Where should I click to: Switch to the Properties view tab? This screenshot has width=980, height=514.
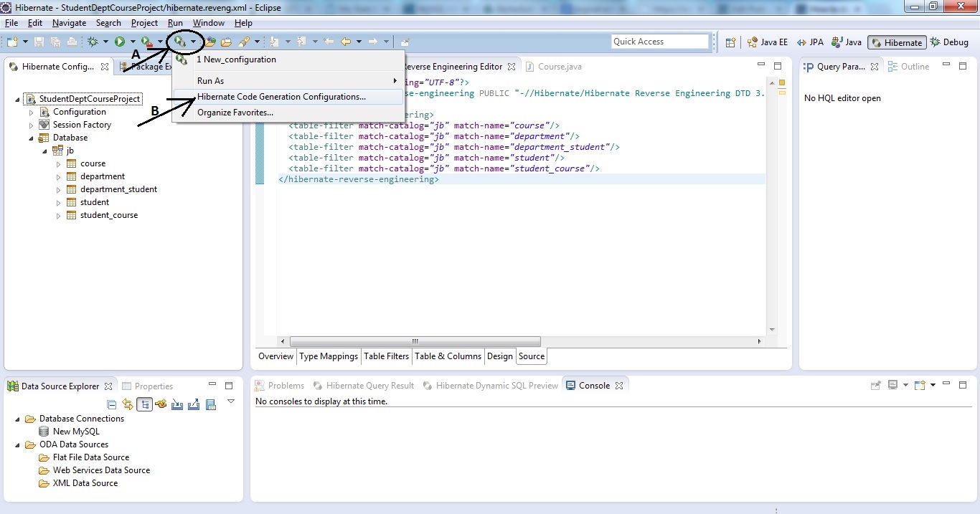pyautogui.click(x=148, y=386)
